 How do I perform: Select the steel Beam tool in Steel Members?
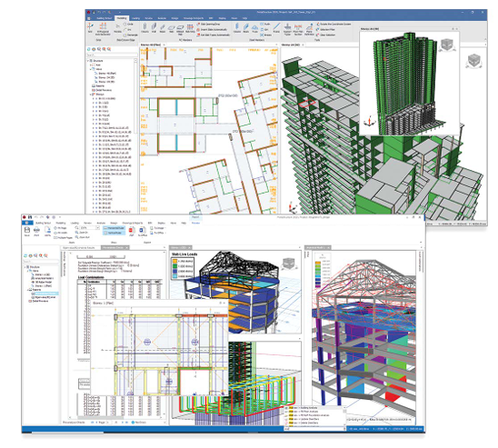point(246,28)
